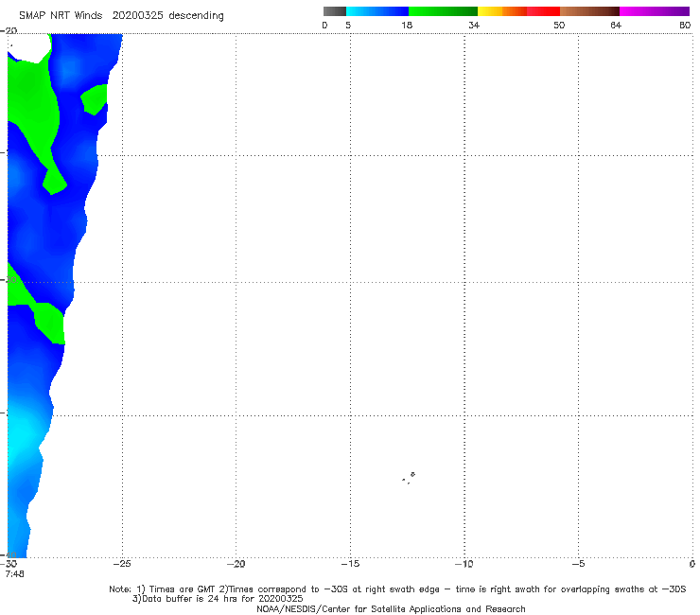
Task: Click the cyan-blue segment of the color bar
Action: (377, 11)
